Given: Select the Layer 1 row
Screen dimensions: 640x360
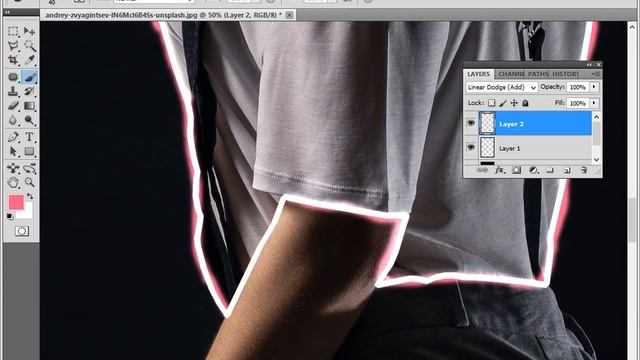Looking at the screenshot, I should pyautogui.click(x=528, y=148).
